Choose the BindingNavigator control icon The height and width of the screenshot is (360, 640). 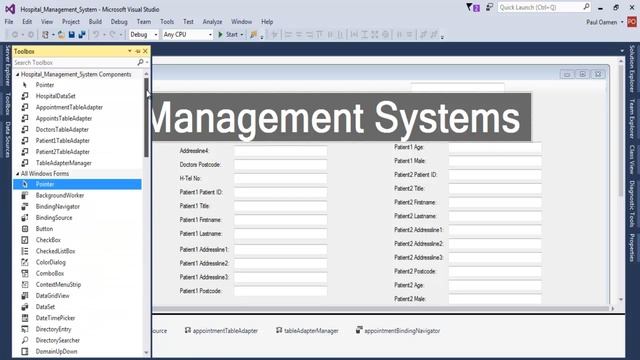tap(25, 207)
